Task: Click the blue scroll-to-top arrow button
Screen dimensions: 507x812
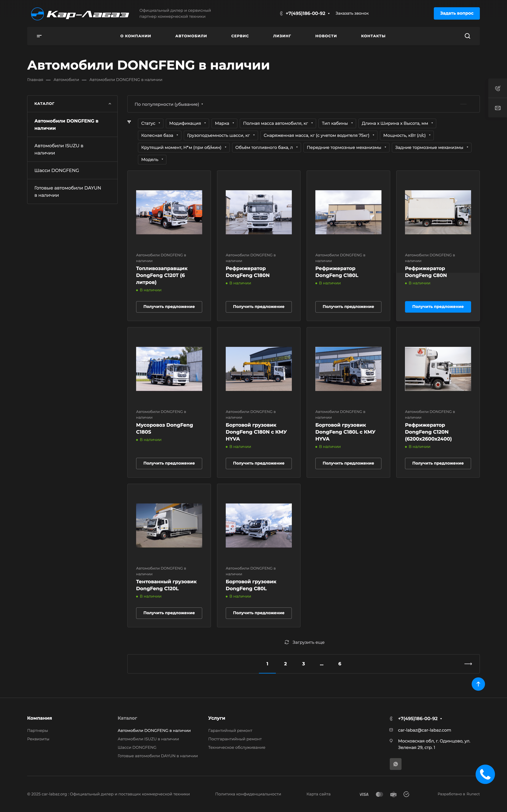Action: tap(478, 684)
